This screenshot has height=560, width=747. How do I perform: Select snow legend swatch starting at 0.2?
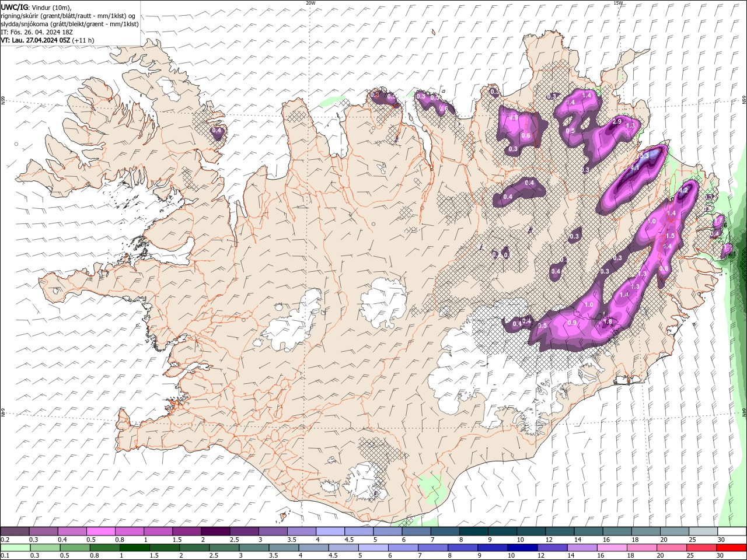coord(15,531)
